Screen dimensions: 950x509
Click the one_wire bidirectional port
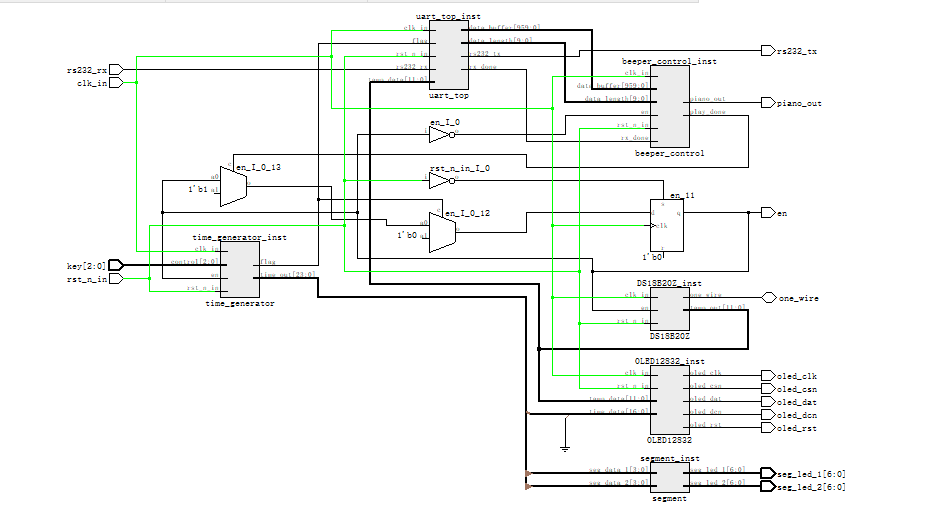769,298
